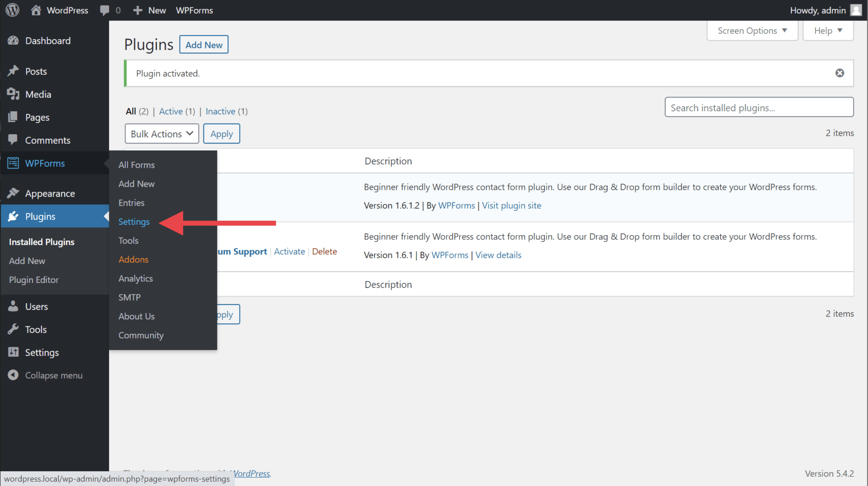Image resolution: width=868 pixels, height=486 pixels.
Task: Click the top Apply button
Action: tap(221, 134)
